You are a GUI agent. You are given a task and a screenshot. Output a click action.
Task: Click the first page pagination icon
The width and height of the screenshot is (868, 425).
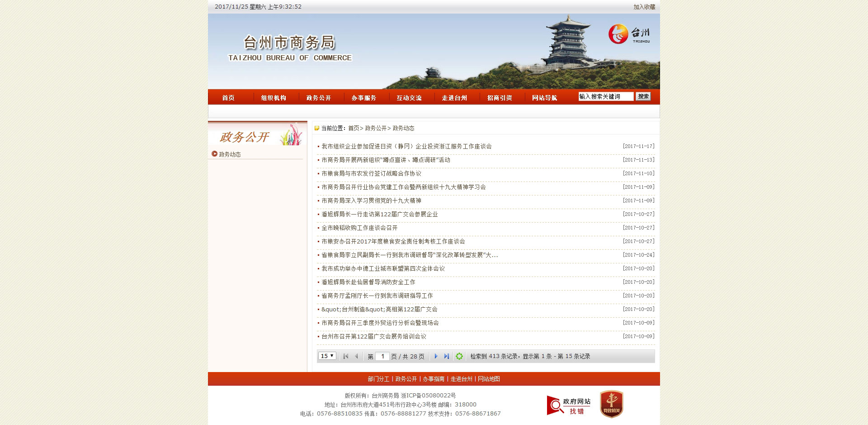point(346,356)
